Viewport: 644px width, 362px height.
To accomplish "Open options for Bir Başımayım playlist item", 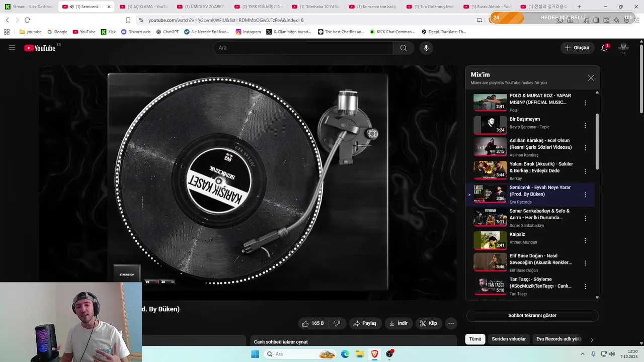I will [x=585, y=125].
